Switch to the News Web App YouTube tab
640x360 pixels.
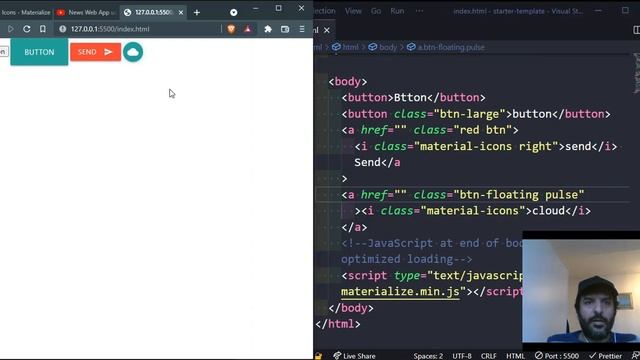87,13
